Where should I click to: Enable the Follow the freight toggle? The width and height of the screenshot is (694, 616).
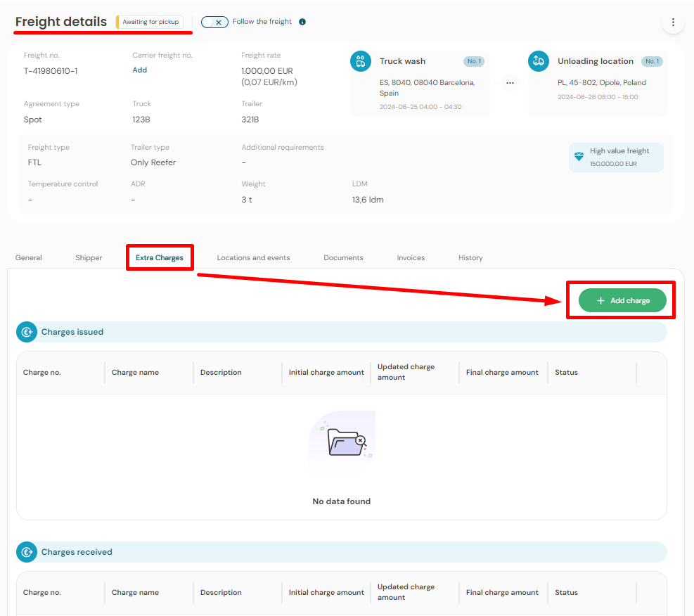(214, 22)
